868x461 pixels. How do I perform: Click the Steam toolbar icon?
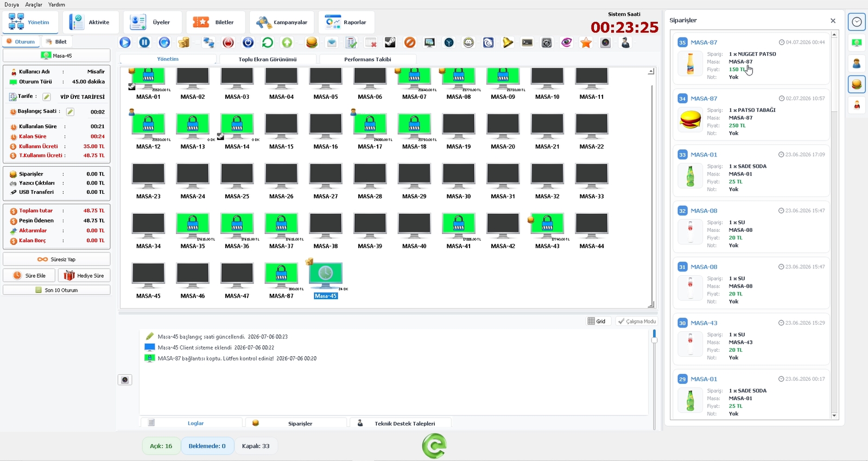(390, 42)
